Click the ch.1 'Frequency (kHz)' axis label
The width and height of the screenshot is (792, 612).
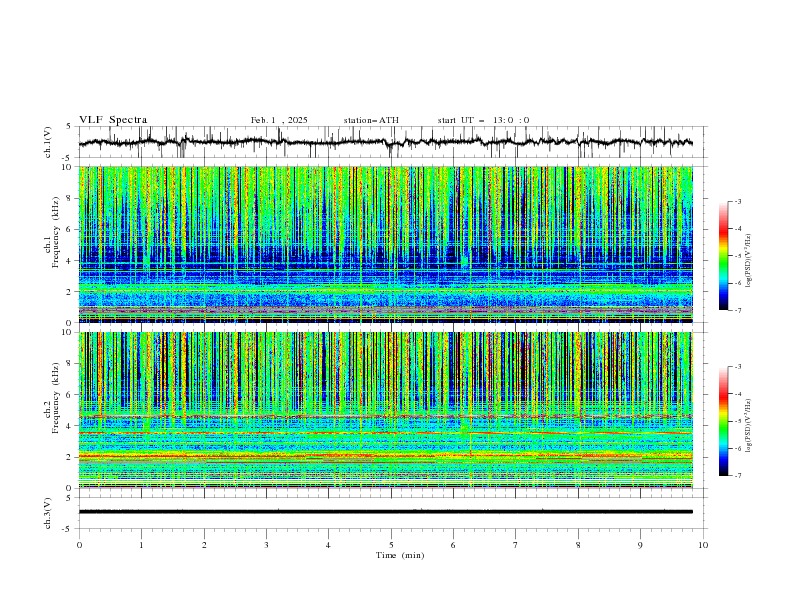(56, 232)
